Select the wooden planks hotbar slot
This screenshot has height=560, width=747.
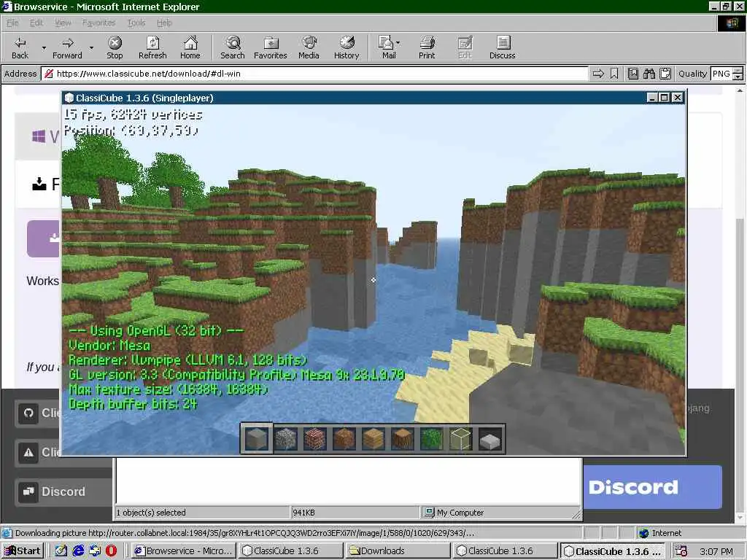coord(373,438)
